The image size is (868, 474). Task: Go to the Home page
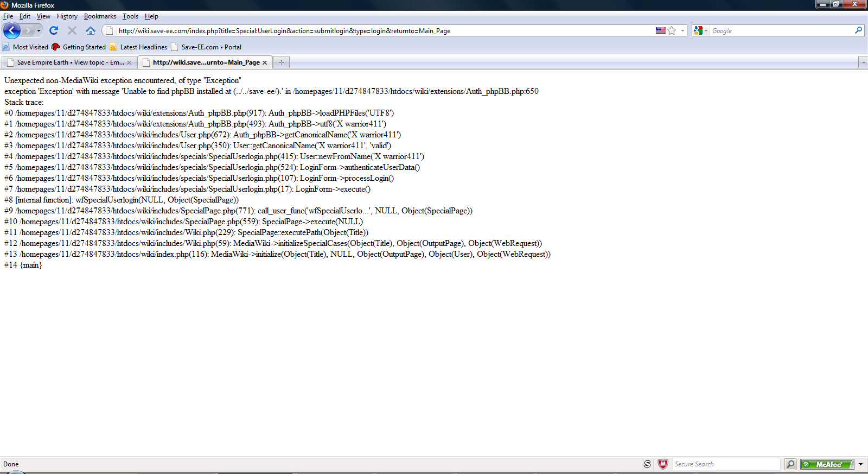(91, 30)
